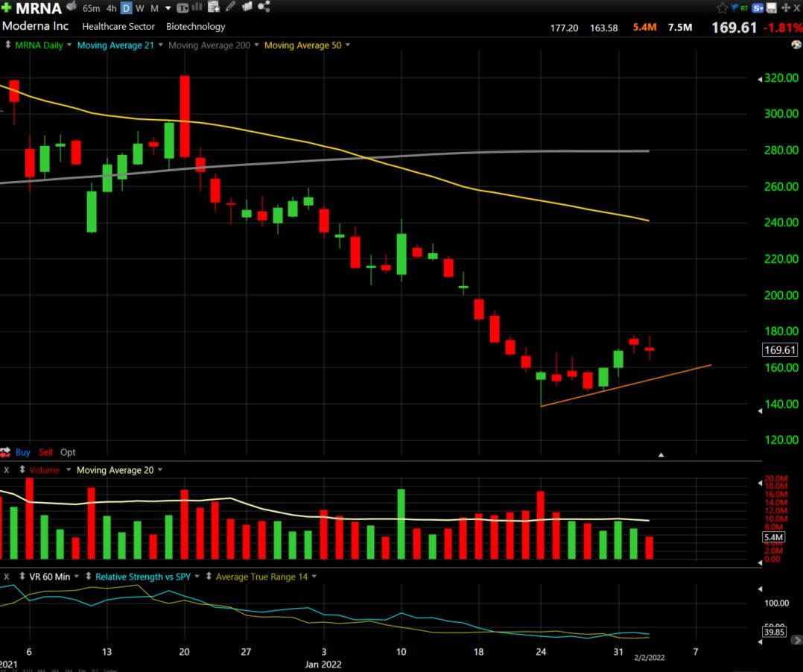Click the red Volume label
The height and width of the screenshot is (672, 803).
pyautogui.click(x=45, y=469)
